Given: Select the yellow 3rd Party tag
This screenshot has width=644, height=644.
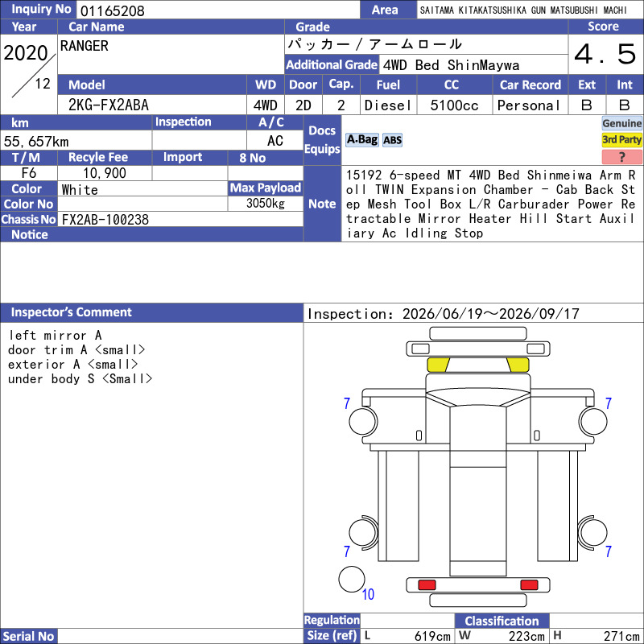Looking at the screenshot, I should [621, 139].
